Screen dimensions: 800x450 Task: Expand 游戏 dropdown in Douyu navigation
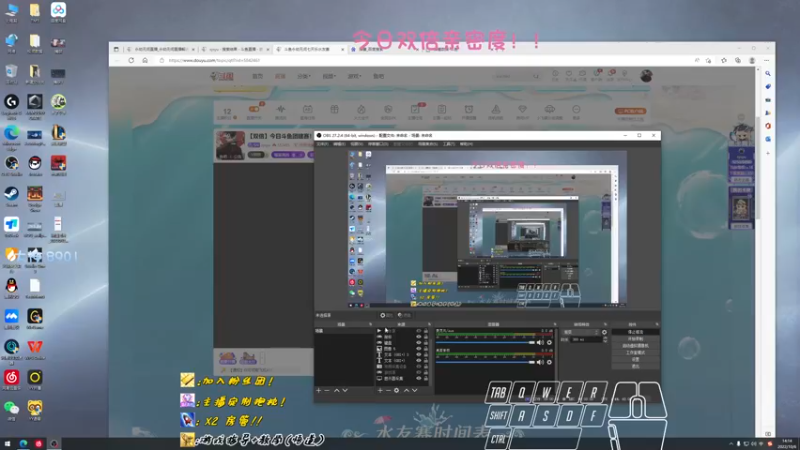pos(355,77)
